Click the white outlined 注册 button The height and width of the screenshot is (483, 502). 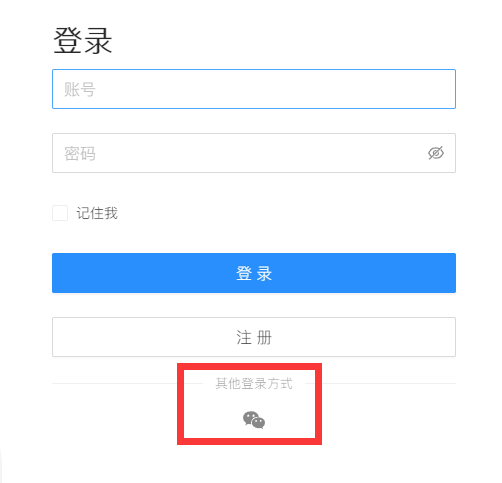(254, 337)
